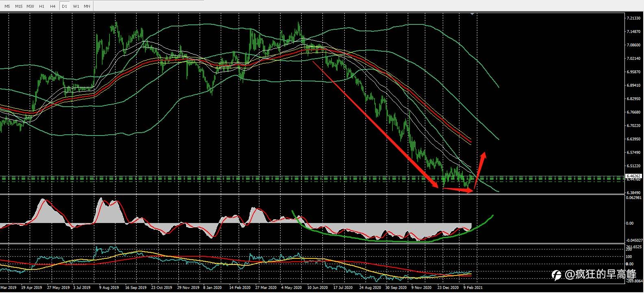Click the 7.21330 price scale label

click(633, 18)
